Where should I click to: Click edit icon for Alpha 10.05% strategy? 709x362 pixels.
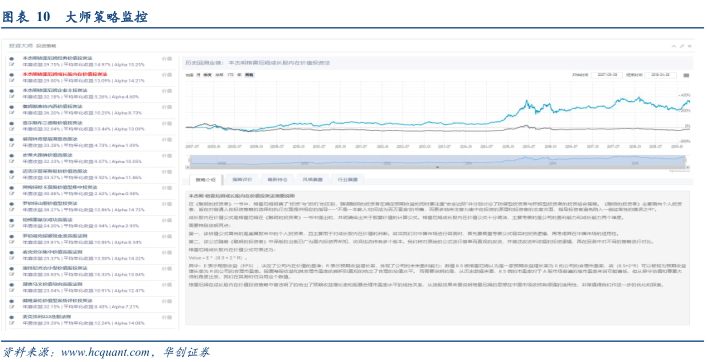pyautogui.click(x=12, y=162)
